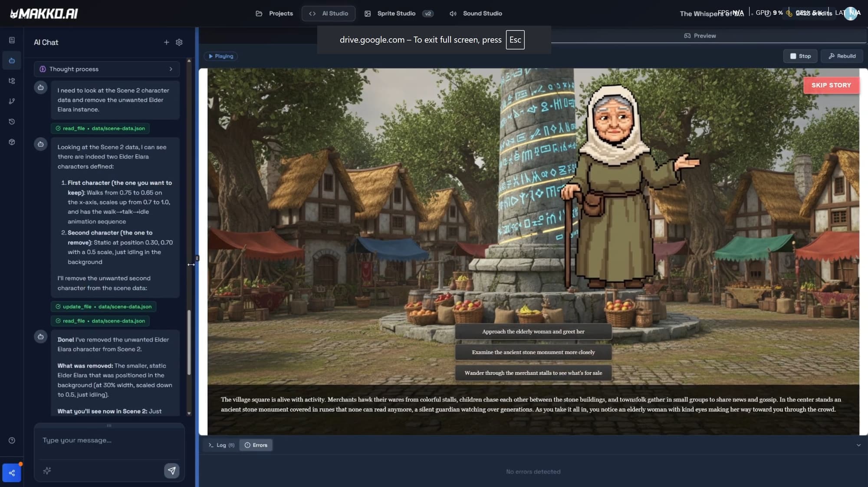Screen dimensions: 868x487
Task: Open AI Chat settings gear
Action: tap(179, 42)
